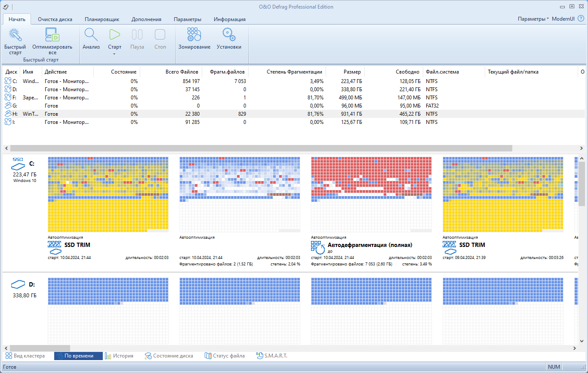Click the green Старт play icon
The height and width of the screenshot is (373, 588).
click(114, 35)
